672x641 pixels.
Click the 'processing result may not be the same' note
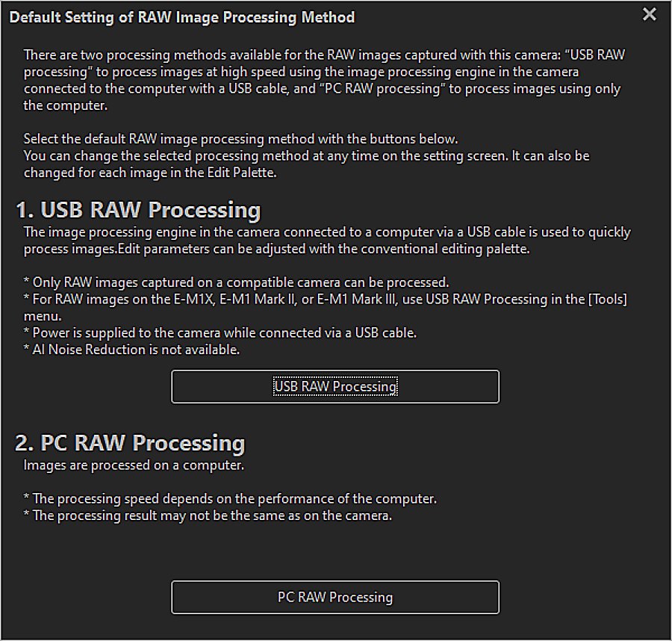pyautogui.click(x=208, y=515)
